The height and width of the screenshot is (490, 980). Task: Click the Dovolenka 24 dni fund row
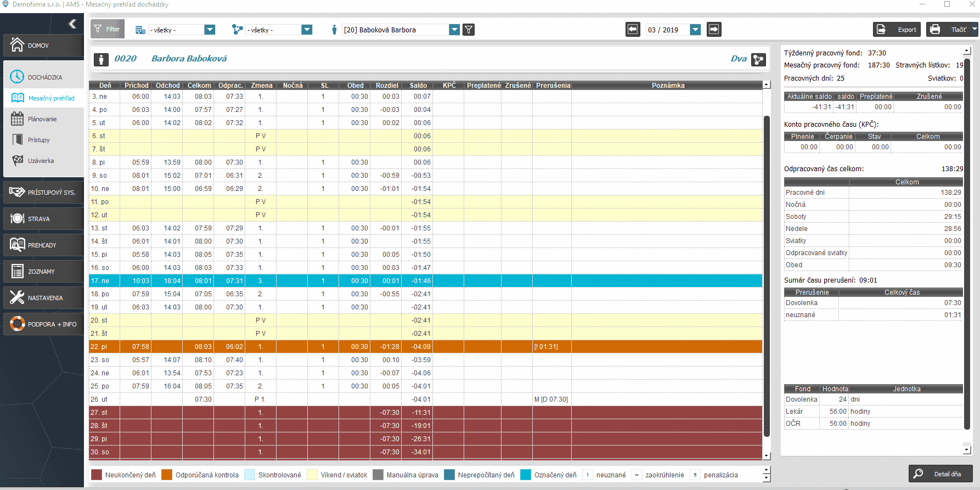pyautogui.click(x=874, y=399)
